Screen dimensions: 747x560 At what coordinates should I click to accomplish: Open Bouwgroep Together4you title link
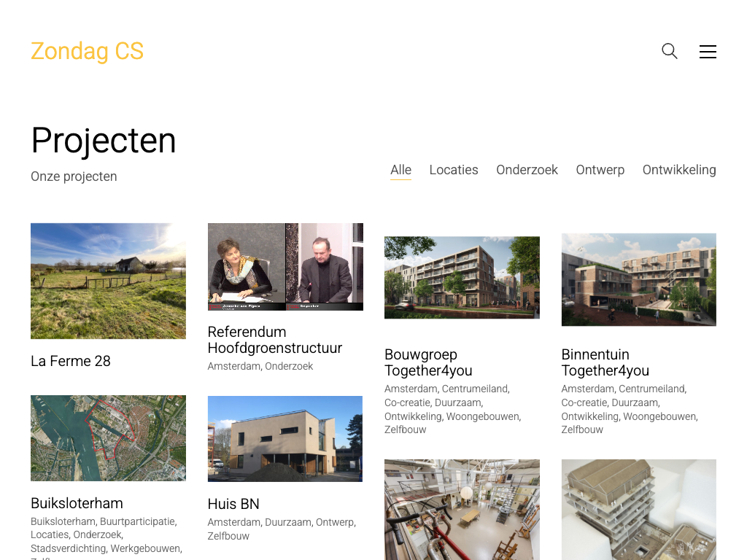click(x=428, y=362)
